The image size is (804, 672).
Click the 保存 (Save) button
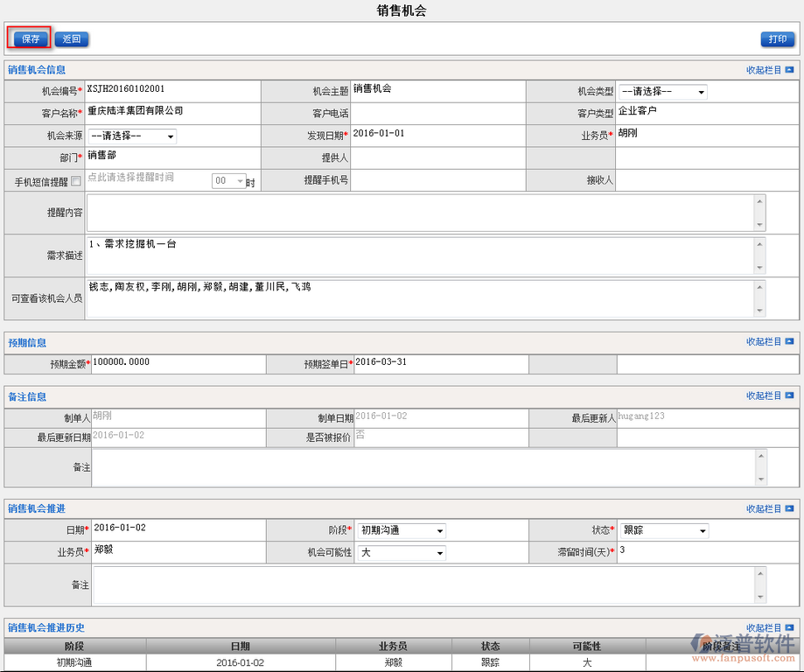[31, 38]
